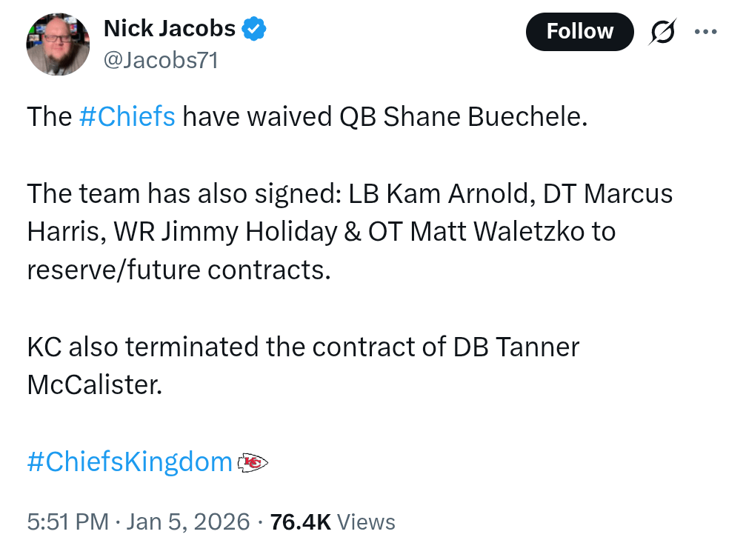The image size is (746, 560).
Task: Click the Chiefs arrowhead emoji
Action: 253,461
